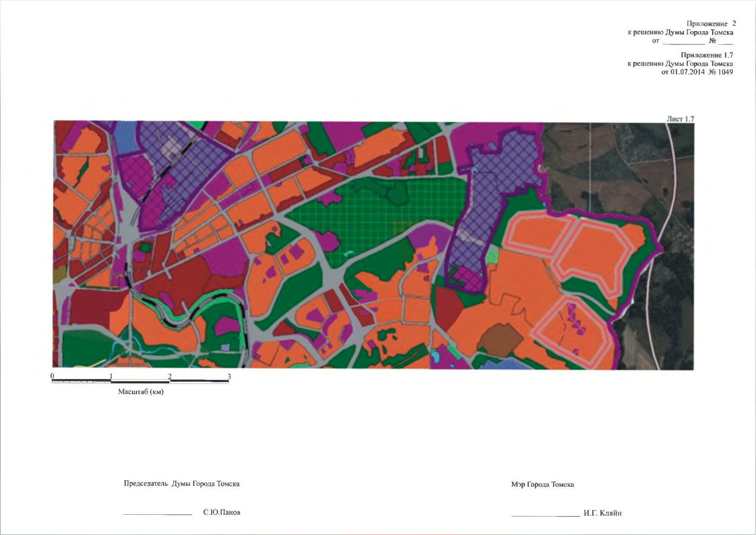Select "Председатель Думы Города Томска" text
This screenshot has width=756, height=535.
181,484
